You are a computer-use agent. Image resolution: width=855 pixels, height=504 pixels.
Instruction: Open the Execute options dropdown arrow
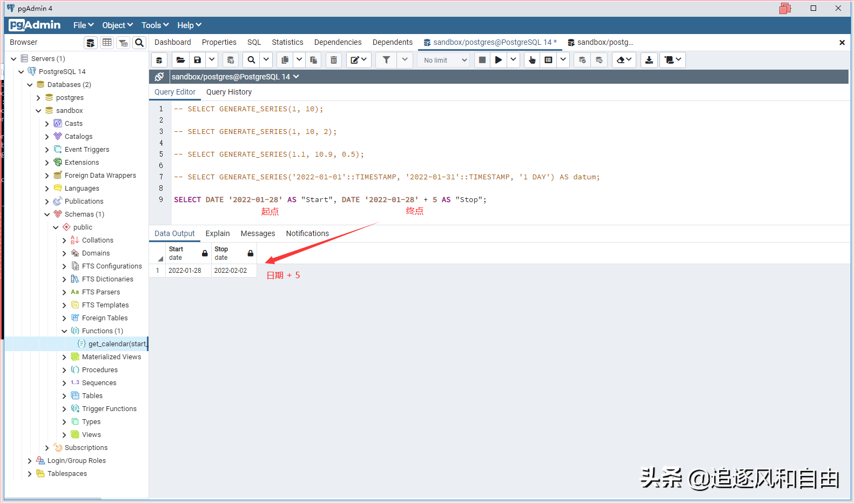[513, 60]
